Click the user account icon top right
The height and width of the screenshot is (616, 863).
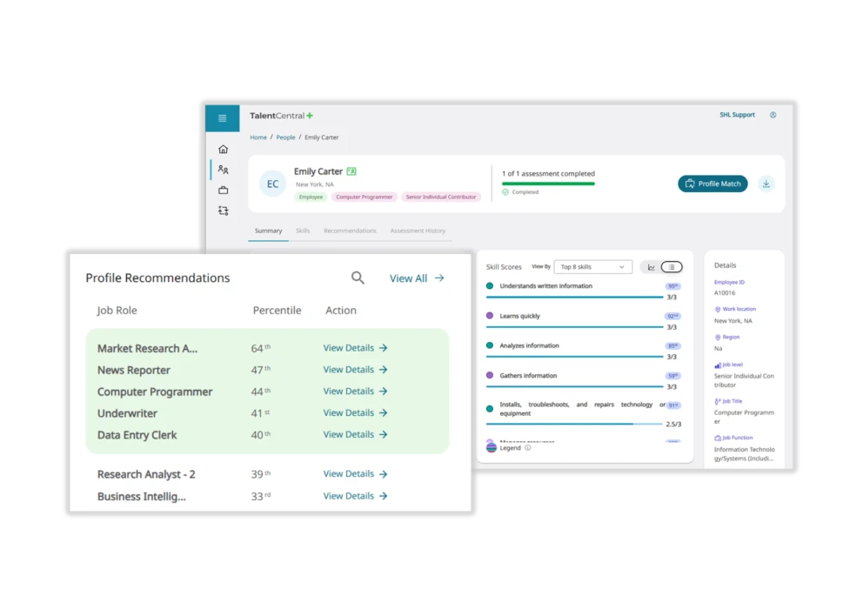[x=773, y=115]
